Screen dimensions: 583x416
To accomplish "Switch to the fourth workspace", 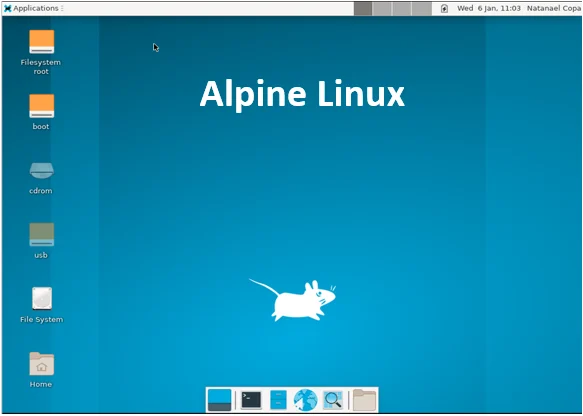I will tap(422, 8).
